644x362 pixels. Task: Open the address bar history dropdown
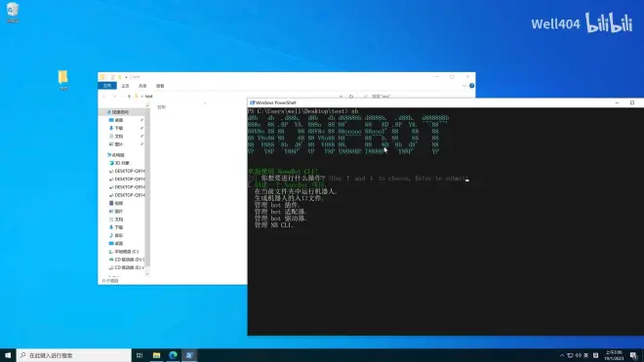341,97
